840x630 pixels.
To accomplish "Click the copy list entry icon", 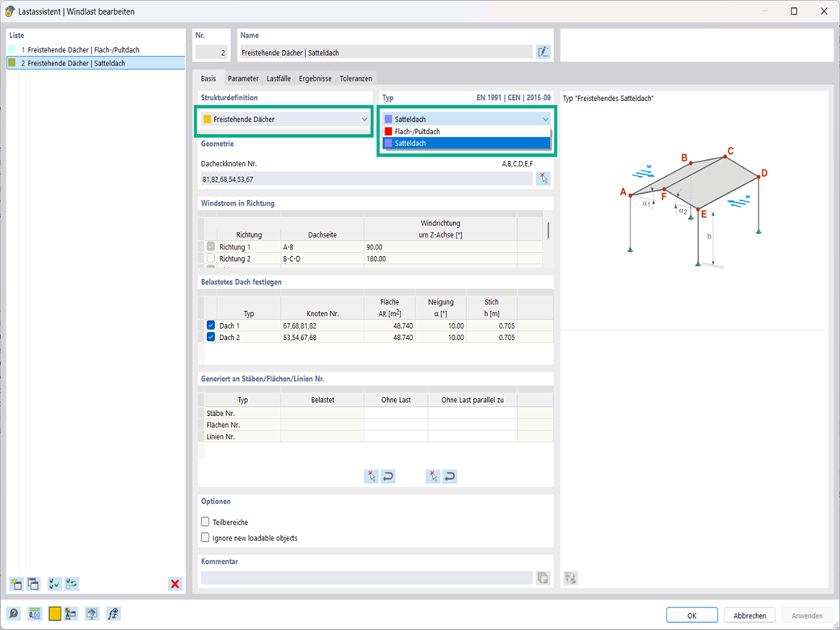I will [33, 584].
